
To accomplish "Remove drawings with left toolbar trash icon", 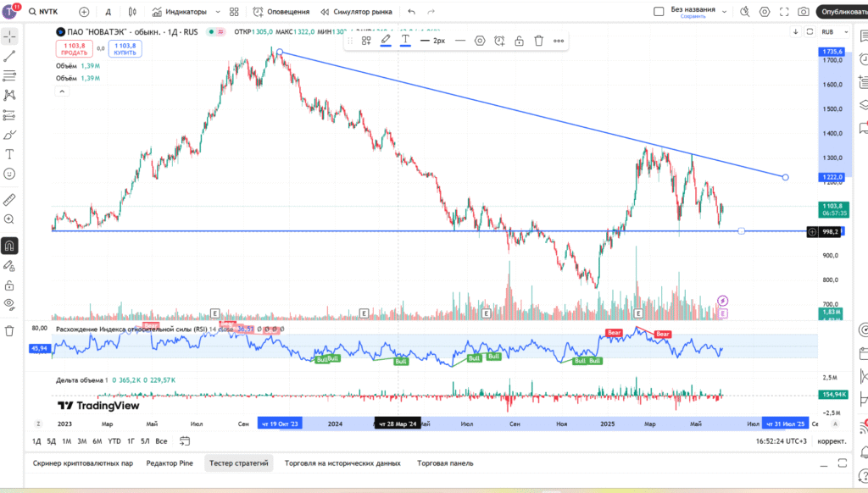I will click(9, 331).
